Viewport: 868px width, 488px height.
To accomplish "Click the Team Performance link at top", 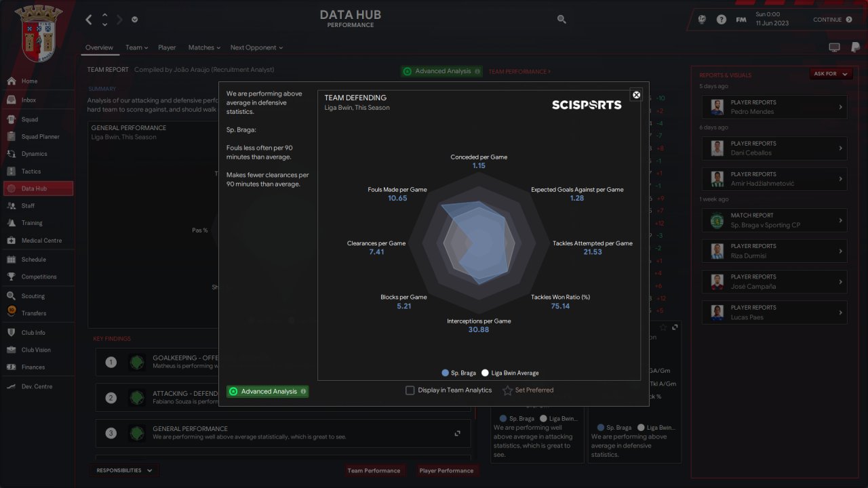I will click(519, 71).
